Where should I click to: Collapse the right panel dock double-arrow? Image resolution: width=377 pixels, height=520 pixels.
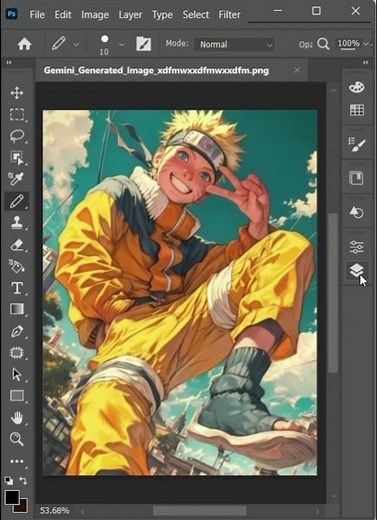[x=365, y=62]
